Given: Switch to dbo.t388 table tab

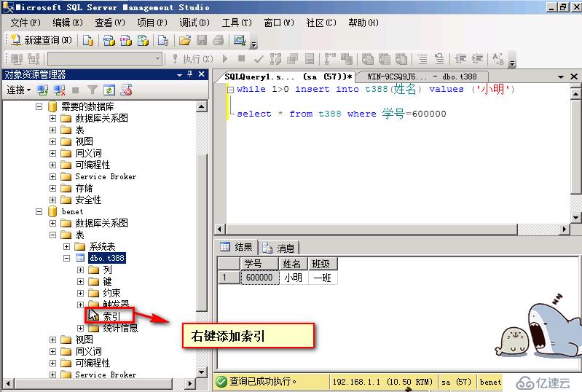Looking at the screenshot, I should (422, 77).
